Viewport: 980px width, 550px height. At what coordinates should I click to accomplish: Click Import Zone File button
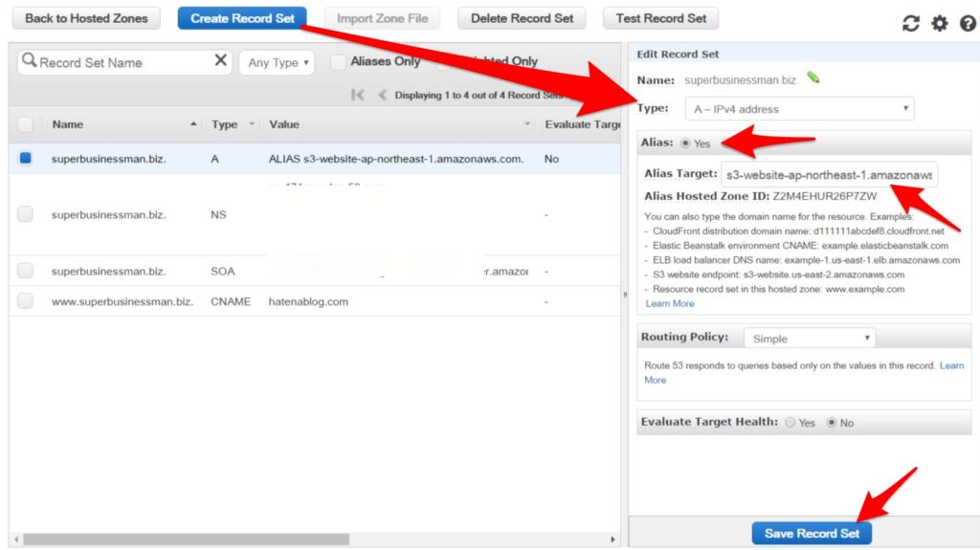[x=382, y=18]
